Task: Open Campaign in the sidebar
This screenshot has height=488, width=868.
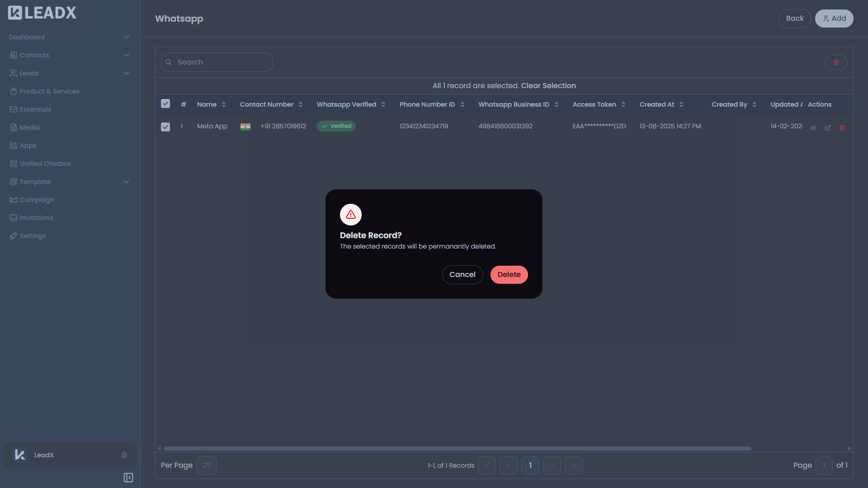Action: (x=37, y=200)
